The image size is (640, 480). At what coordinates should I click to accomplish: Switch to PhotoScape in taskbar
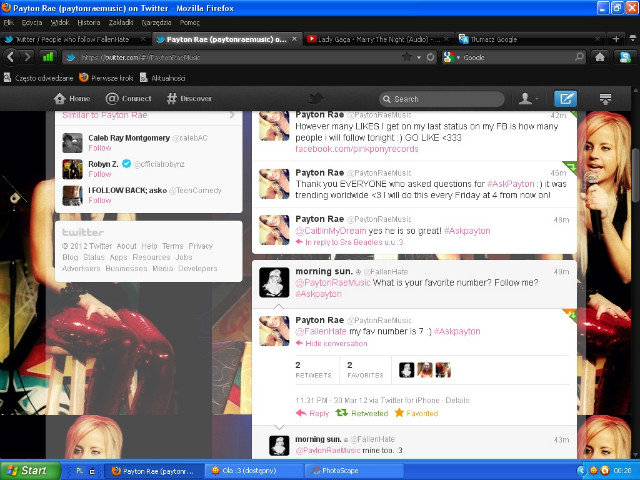pos(354,471)
